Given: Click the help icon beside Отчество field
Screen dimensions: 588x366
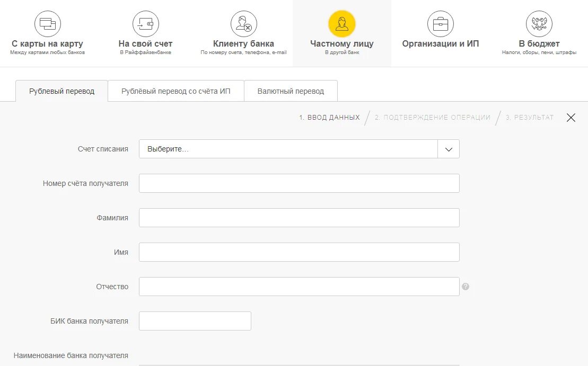Looking at the screenshot, I should [x=466, y=287].
